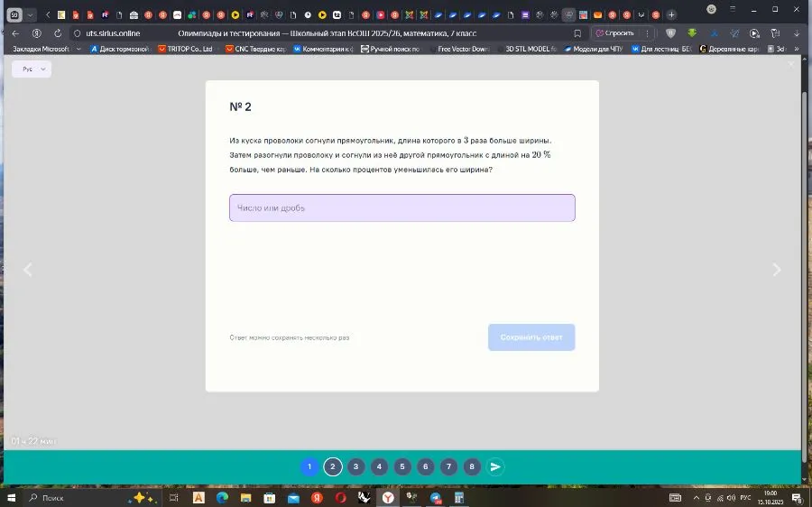This screenshot has height=507, width=812.
Task: Open the Windows Start menu
Action: pyautogui.click(x=11, y=498)
